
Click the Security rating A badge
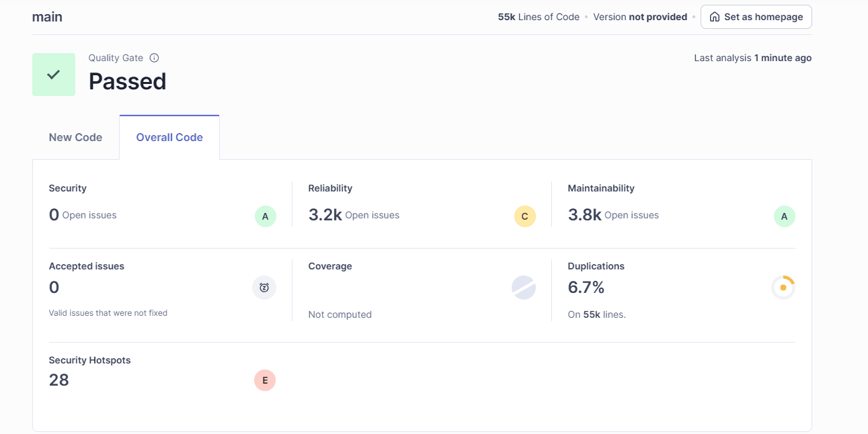265,216
